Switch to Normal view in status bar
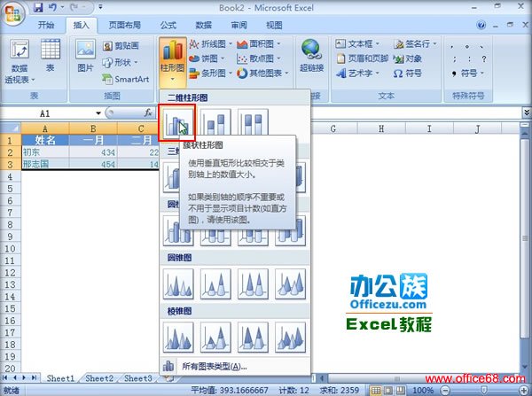 (x=375, y=390)
